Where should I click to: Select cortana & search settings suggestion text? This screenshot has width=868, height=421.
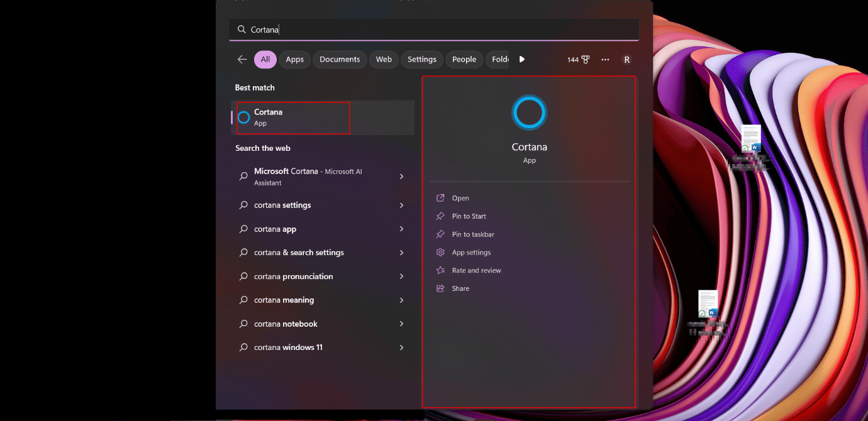pyautogui.click(x=299, y=253)
